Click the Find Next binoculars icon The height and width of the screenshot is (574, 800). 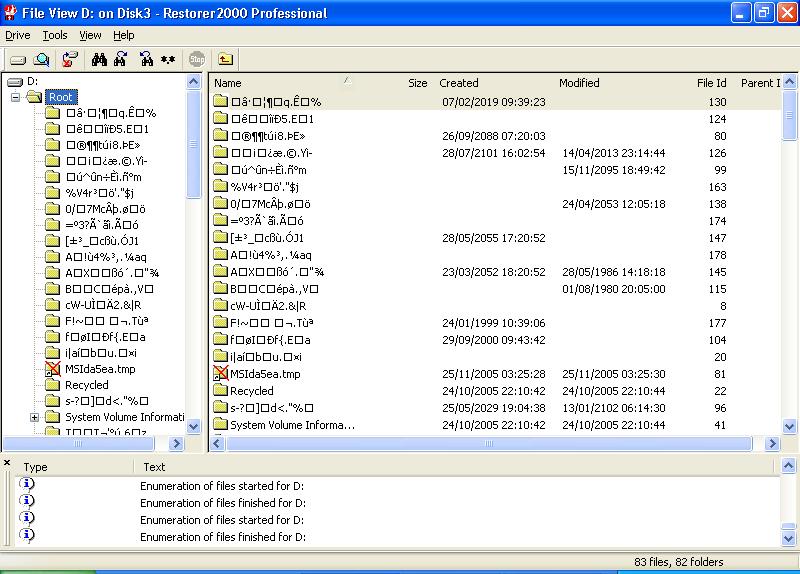[121, 59]
